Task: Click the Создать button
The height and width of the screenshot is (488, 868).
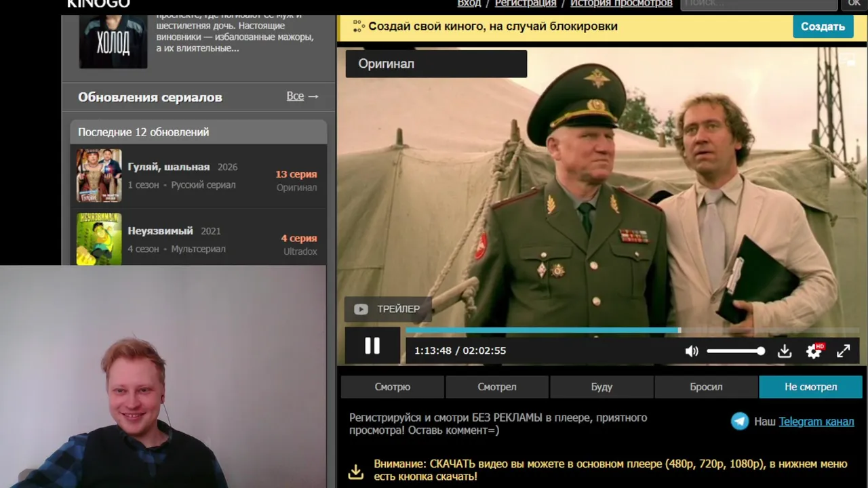Action: pyautogui.click(x=823, y=26)
